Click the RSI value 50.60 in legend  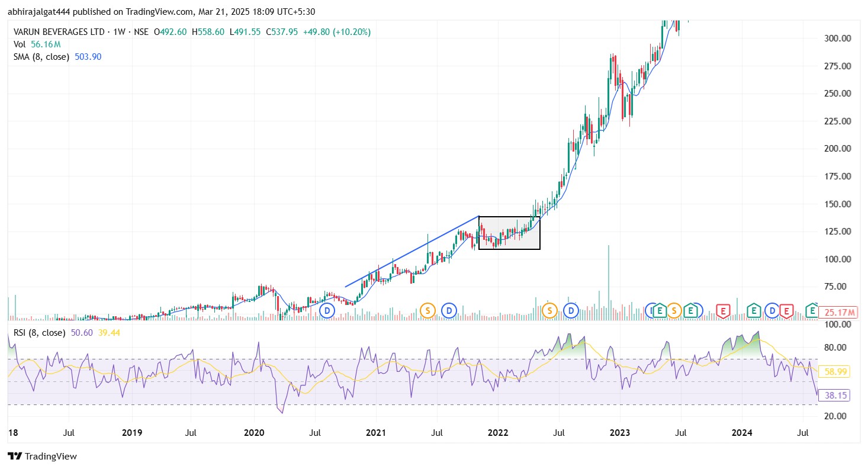[82, 333]
